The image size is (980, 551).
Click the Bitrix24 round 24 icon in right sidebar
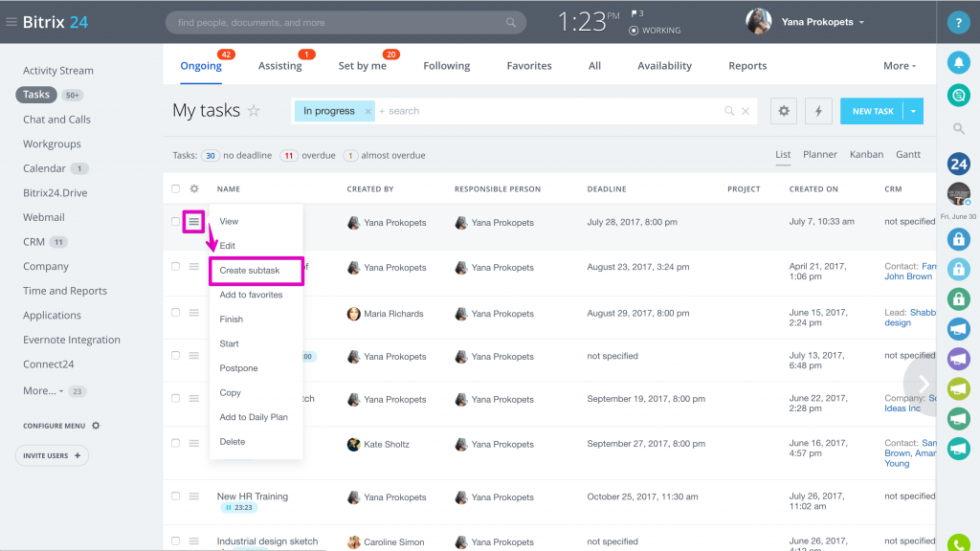958,164
